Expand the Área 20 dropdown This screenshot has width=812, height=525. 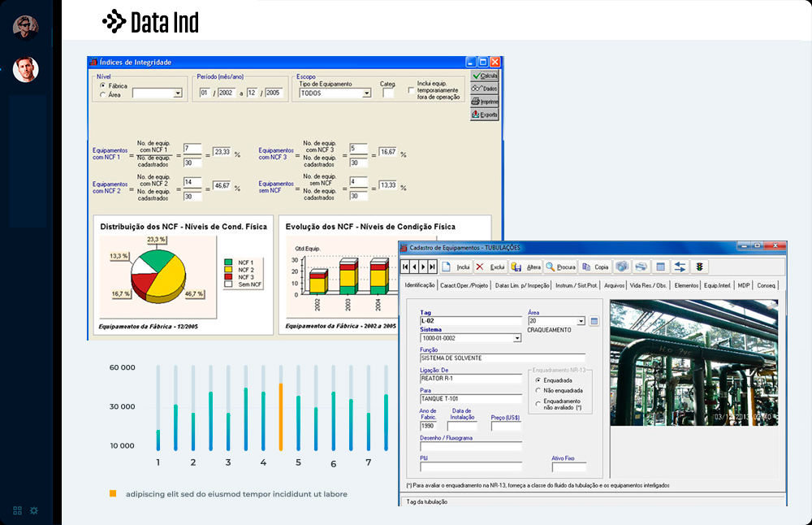[581, 321]
